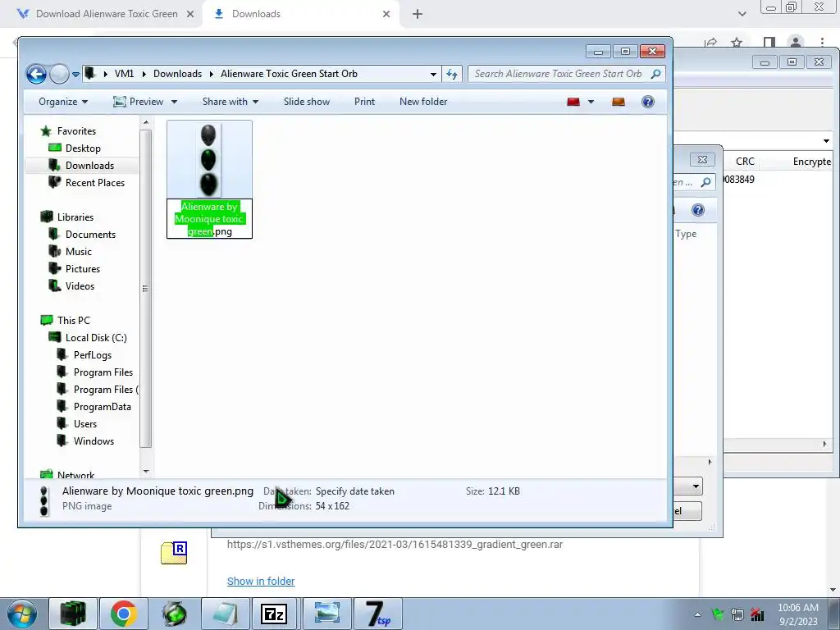
Task: Open the Share with menu
Action: coord(231,102)
